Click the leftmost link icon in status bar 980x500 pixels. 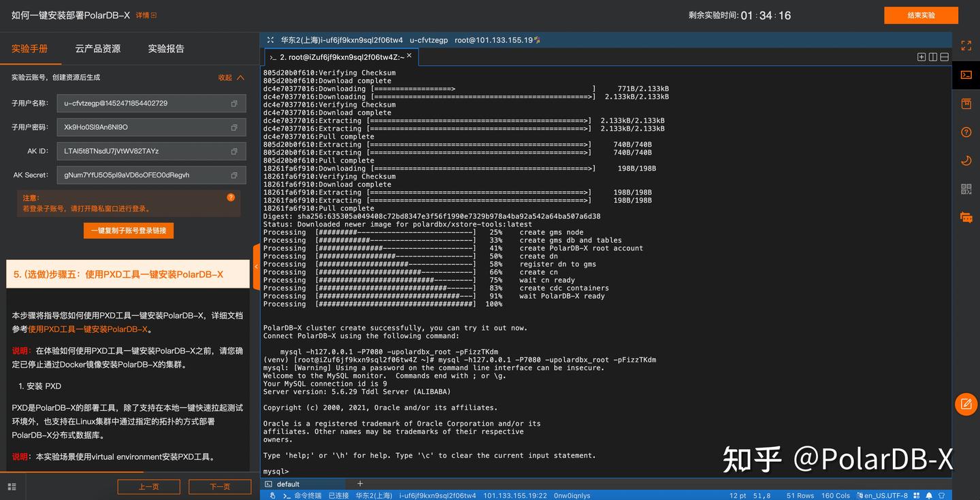(272, 496)
